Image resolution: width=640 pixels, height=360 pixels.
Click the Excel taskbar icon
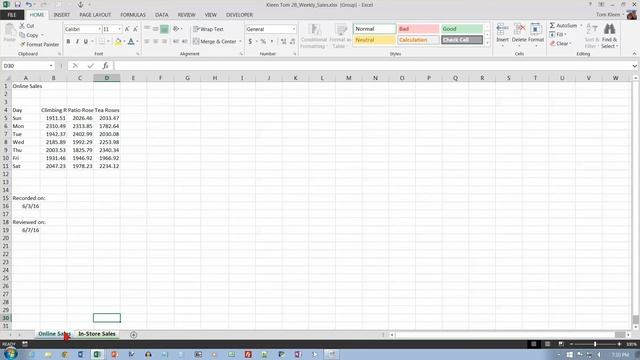pos(97,354)
